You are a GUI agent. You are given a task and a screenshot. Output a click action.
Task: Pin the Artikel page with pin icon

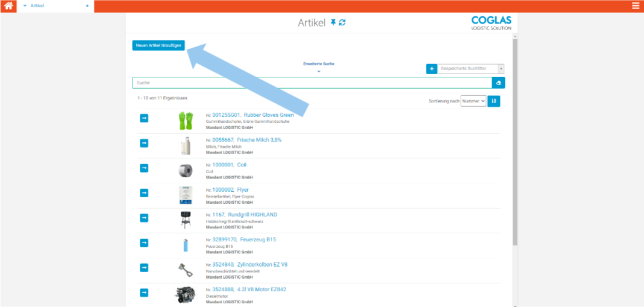333,22
